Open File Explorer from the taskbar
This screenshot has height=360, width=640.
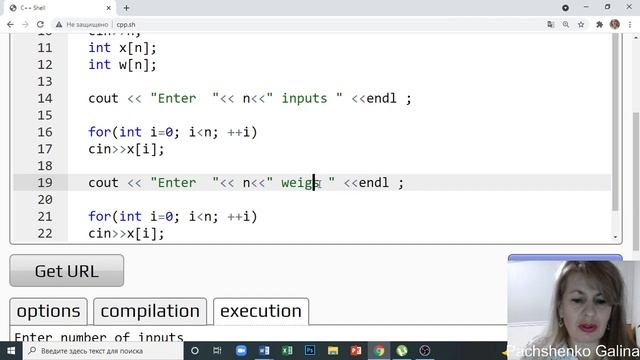333,351
